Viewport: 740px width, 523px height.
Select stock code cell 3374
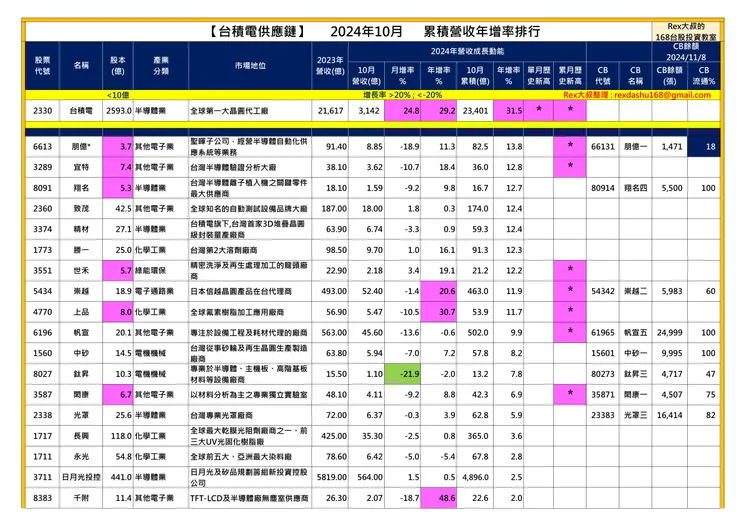coord(42,229)
